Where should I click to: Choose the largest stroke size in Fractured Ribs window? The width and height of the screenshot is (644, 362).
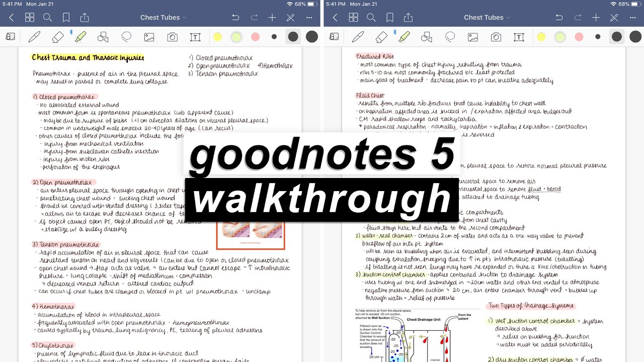635,37
